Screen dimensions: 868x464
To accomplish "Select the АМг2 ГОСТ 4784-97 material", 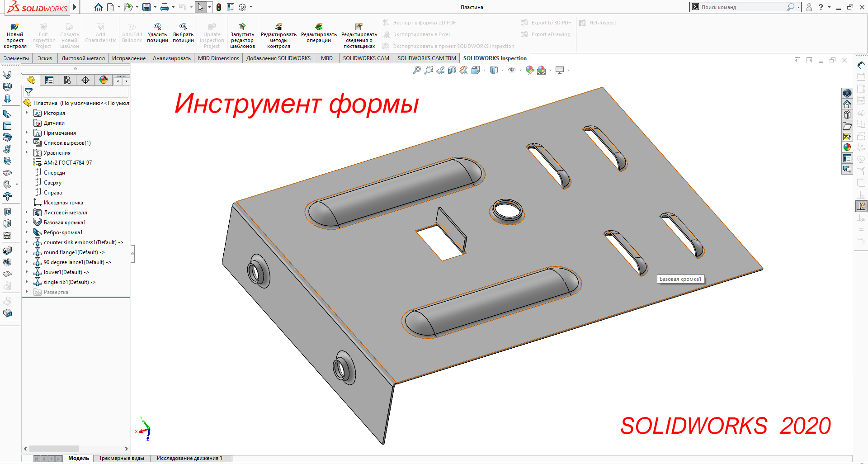I will click(68, 163).
